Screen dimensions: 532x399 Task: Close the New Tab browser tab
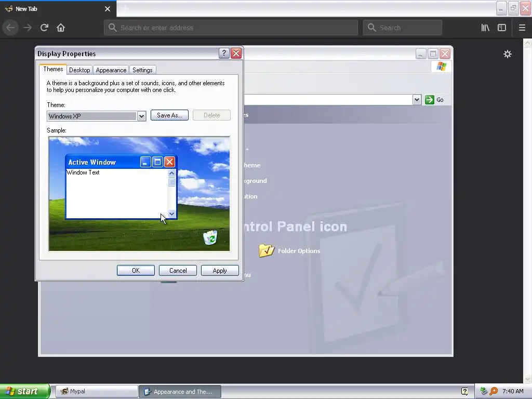[x=108, y=9]
